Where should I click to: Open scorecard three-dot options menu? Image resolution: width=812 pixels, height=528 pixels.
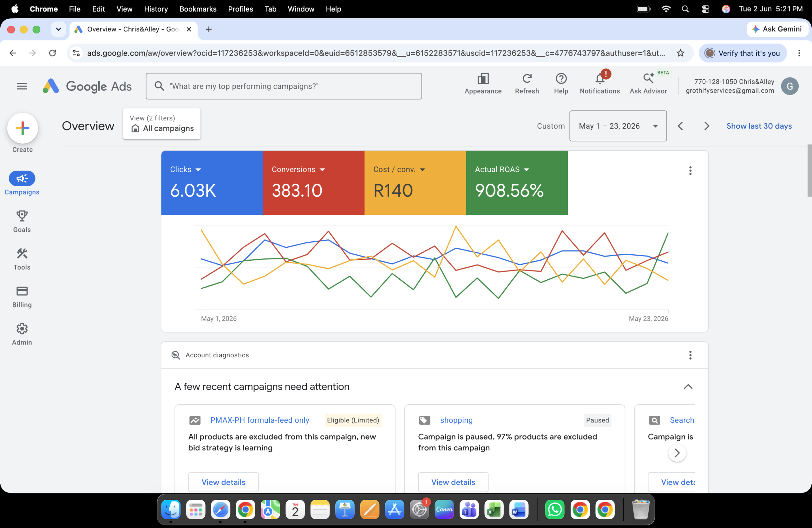pos(690,171)
